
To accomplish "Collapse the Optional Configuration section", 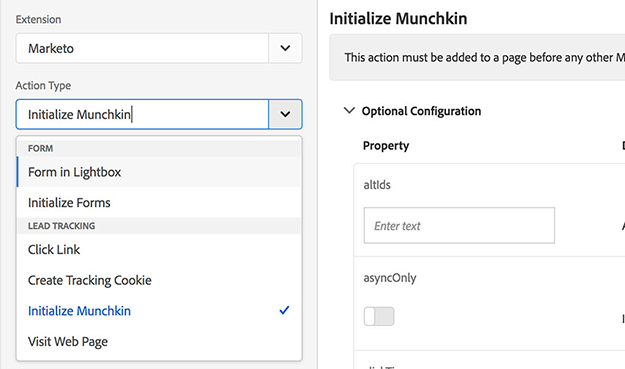I will tap(349, 111).
